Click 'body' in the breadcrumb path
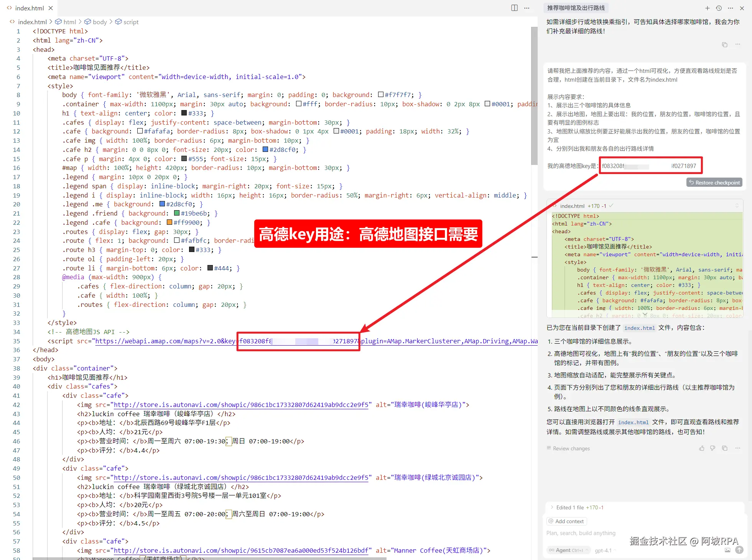 [100, 22]
